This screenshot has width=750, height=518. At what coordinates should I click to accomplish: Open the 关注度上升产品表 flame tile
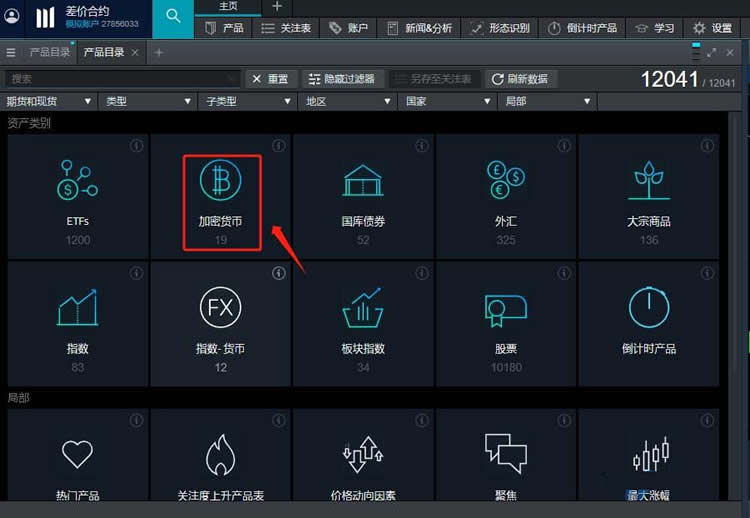coord(221,455)
